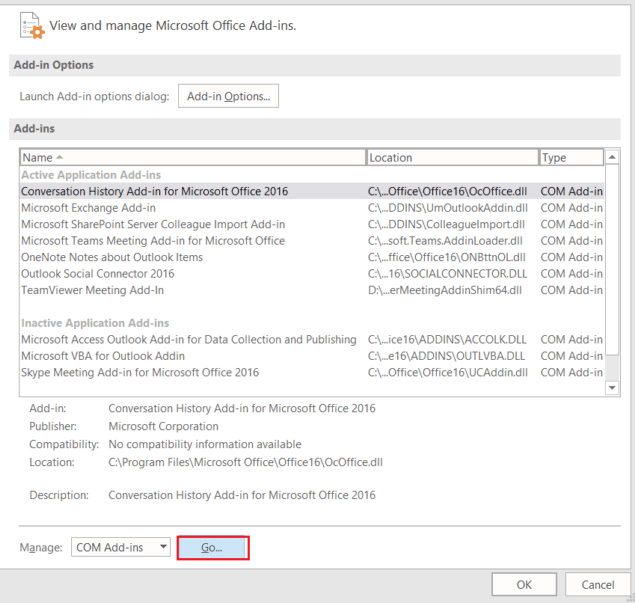The width and height of the screenshot is (635, 603).
Task: Sort add-ins by the Location column header
Action: pyautogui.click(x=452, y=158)
